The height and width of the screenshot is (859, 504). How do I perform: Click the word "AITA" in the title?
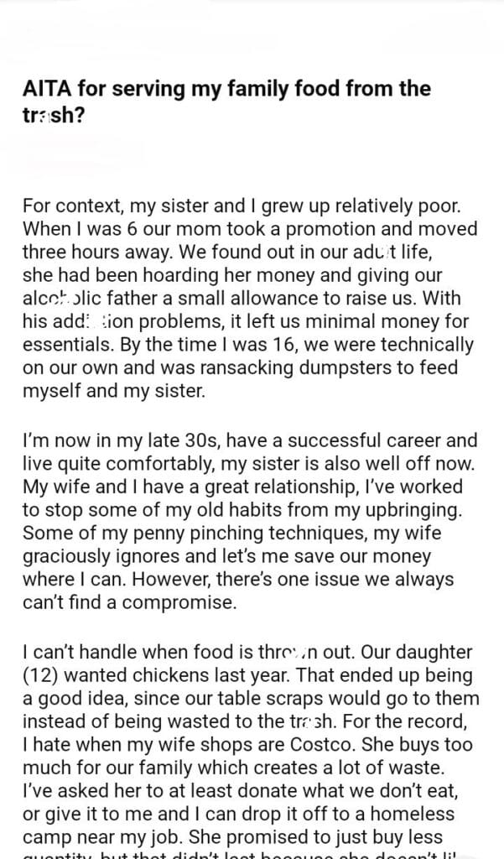[x=45, y=88]
